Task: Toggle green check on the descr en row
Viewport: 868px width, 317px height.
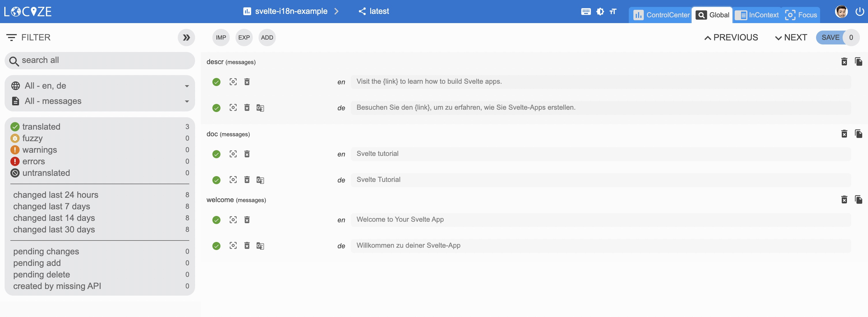Action: click(x=216, y=82)
